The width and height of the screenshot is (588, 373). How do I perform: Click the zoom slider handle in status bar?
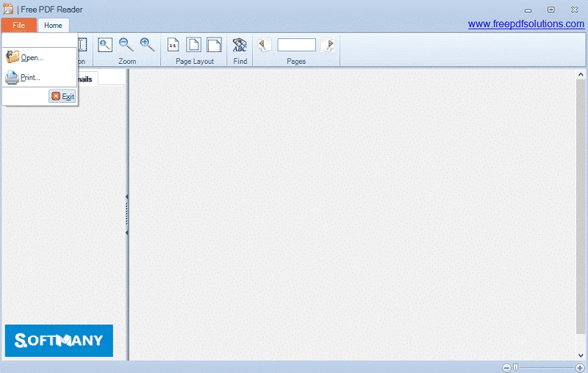click(x=516, y=367)
